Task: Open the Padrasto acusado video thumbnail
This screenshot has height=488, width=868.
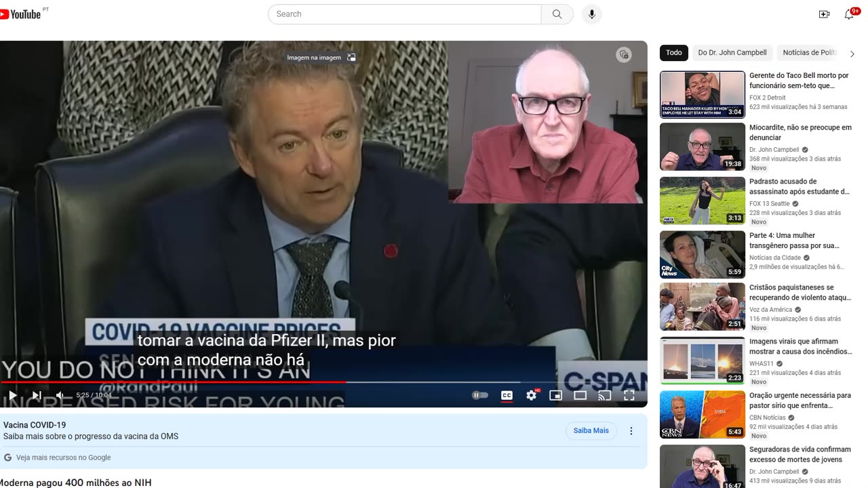Action: pos(703,201)
